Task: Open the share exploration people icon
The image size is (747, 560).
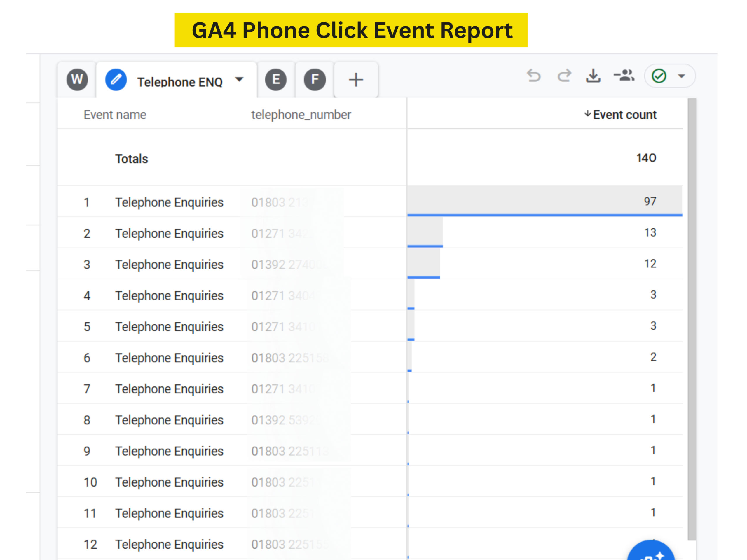Action: [624, 76]
